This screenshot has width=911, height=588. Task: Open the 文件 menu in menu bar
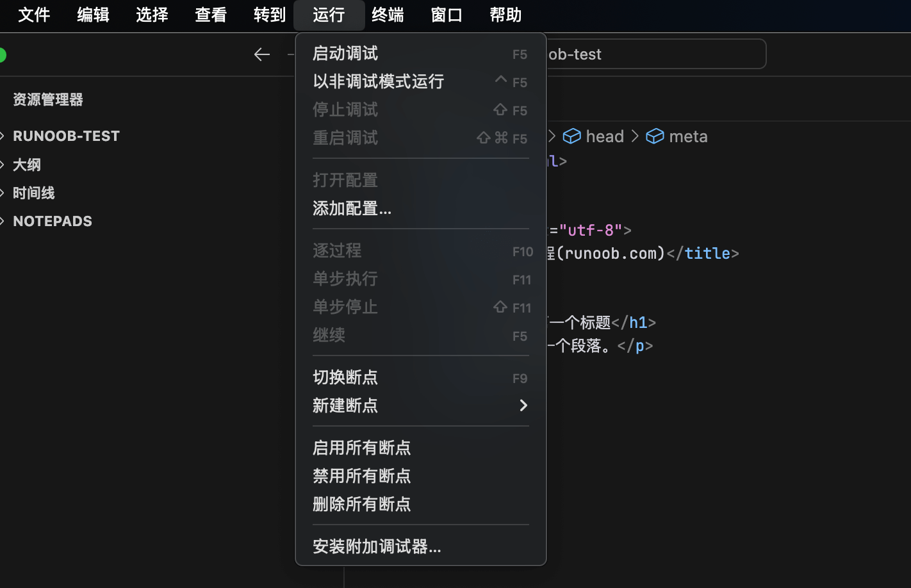click(x=34, y=15)
